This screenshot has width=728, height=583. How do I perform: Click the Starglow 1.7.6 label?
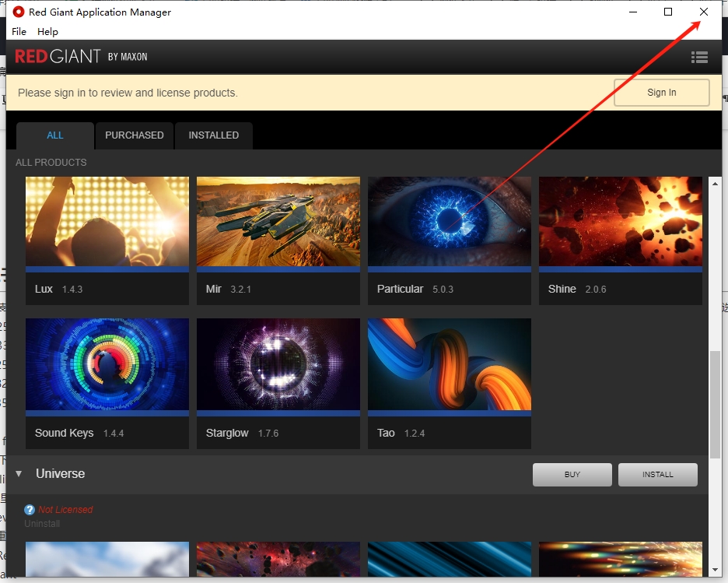(x=242, y=433)
